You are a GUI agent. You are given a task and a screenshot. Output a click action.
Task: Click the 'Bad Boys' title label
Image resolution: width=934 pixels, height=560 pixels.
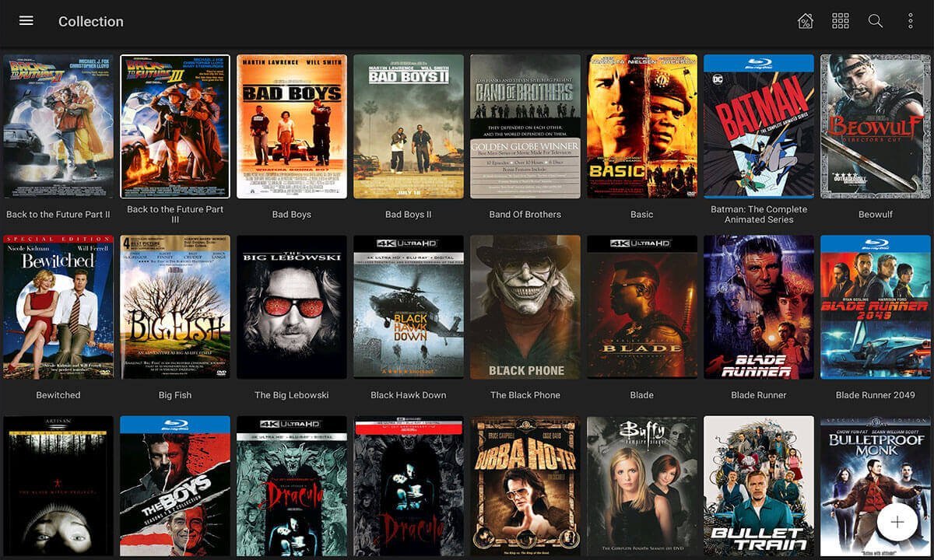[292, 215]
